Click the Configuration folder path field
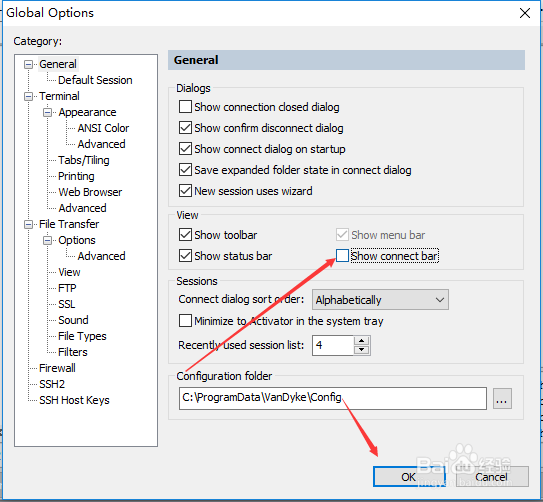 pyautogui.click(x=333, y=398)
